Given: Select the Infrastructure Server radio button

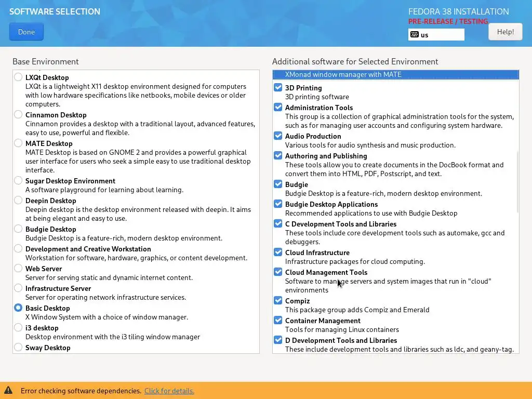Looking at the screenshot, I should pos(18,288).
